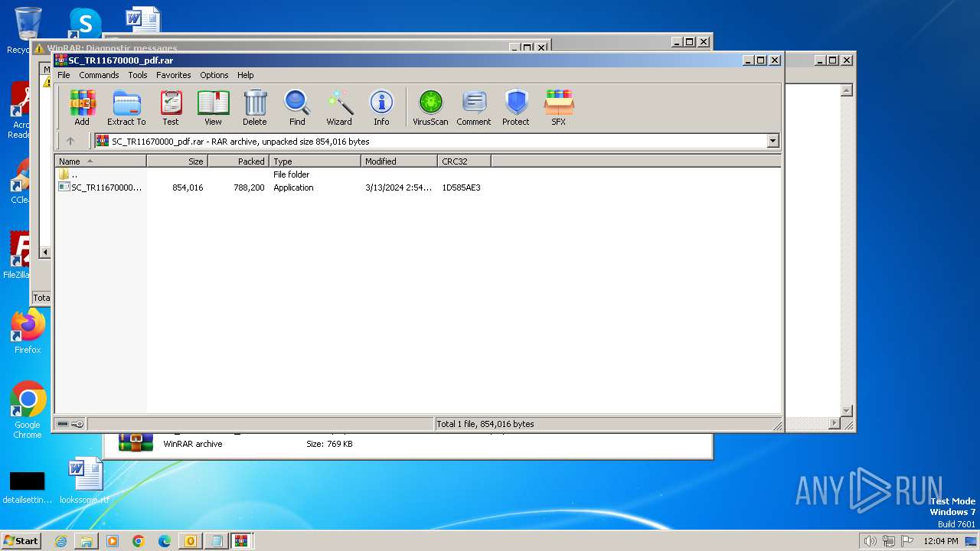Click the View toolbar icon
The image size is (980, 551).
coord(213,108)
